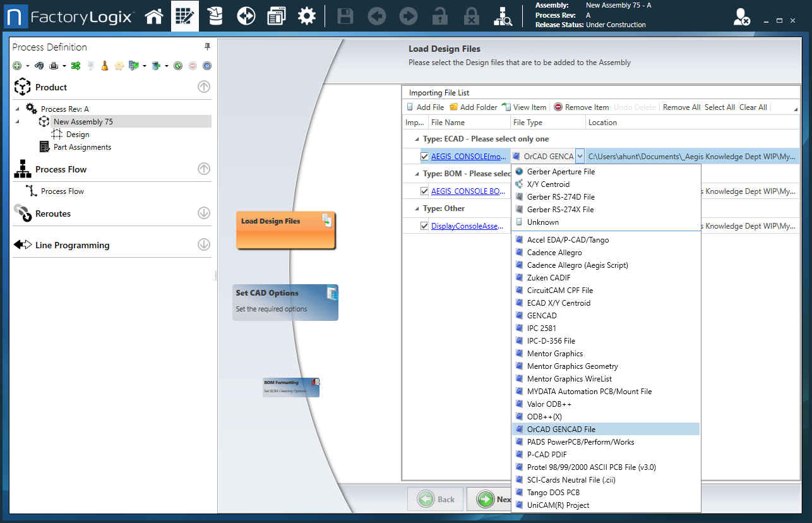812x523 pixels.
Task: Click Select All in the file toolbar
Action: [719, 107]
